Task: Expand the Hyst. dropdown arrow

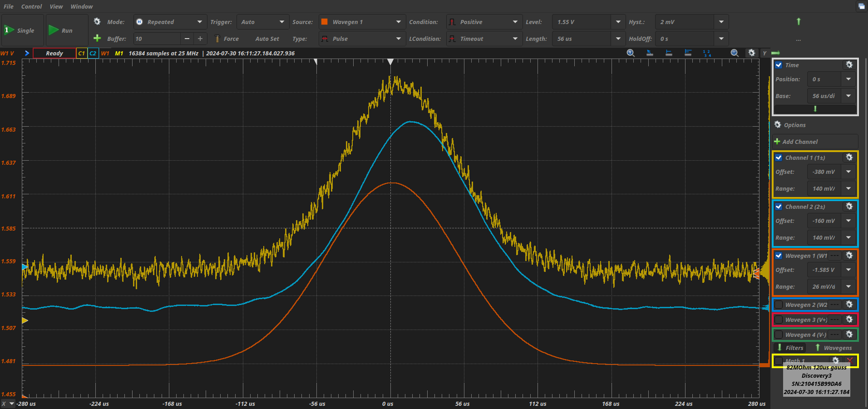Action: point(721,22)
